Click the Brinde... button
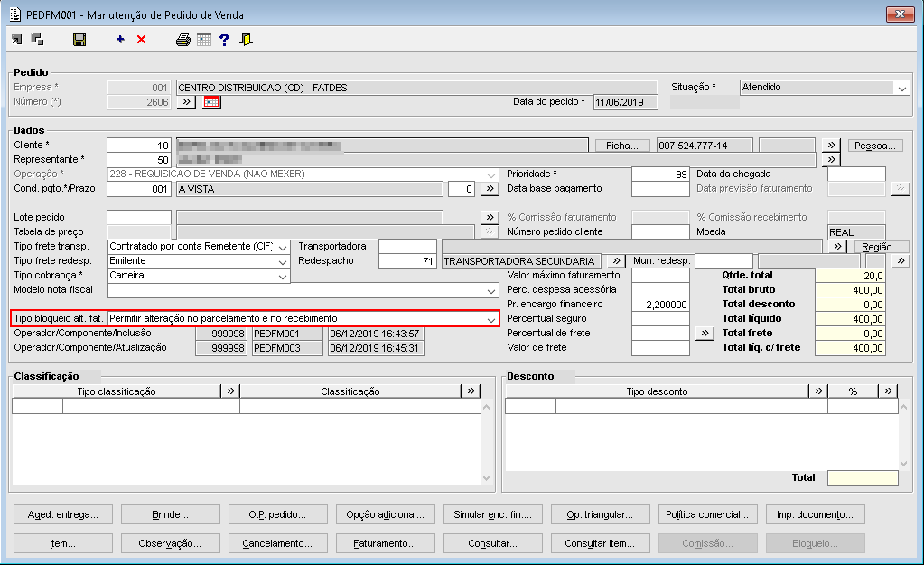Viewport: 924px width, 565px height. coord(171,514)
